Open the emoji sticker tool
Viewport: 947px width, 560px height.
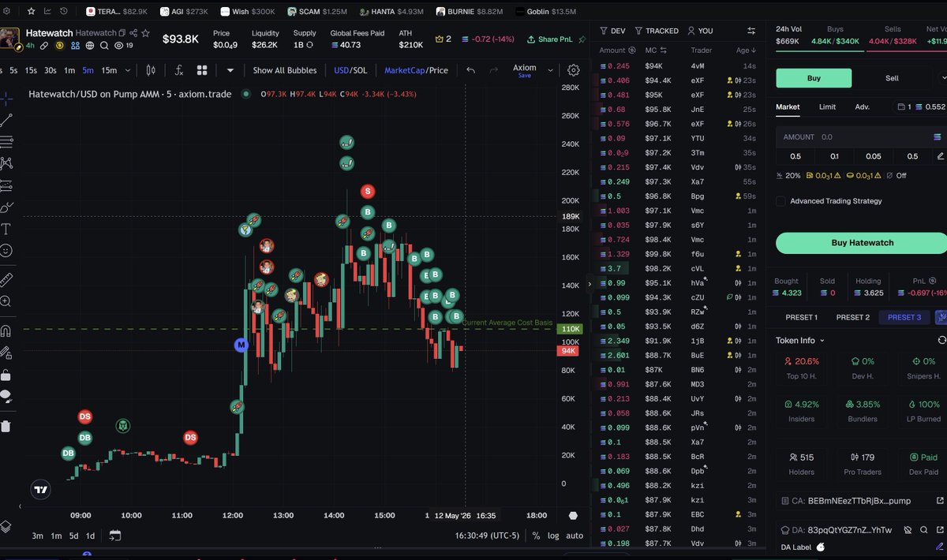(x=6, y=250)
